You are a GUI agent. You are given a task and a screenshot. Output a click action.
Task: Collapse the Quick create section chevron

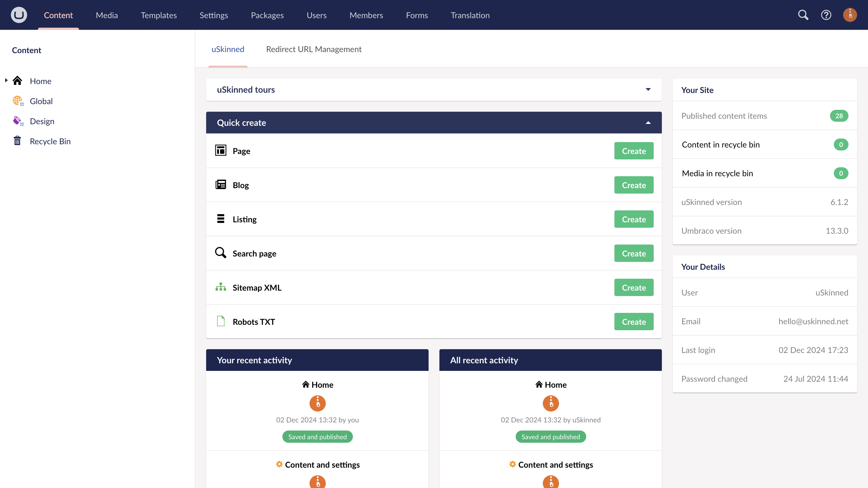[648, 122]
